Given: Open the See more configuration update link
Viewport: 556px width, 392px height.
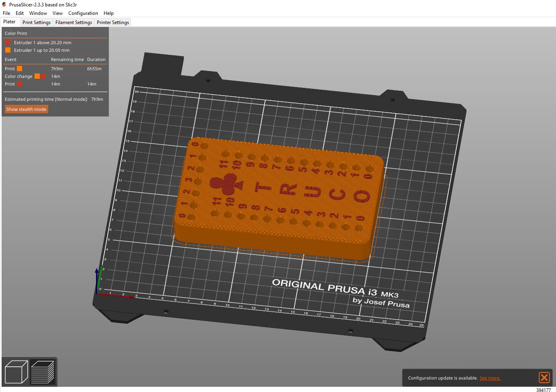Looking at the screenshot, I should coord(490,378).
